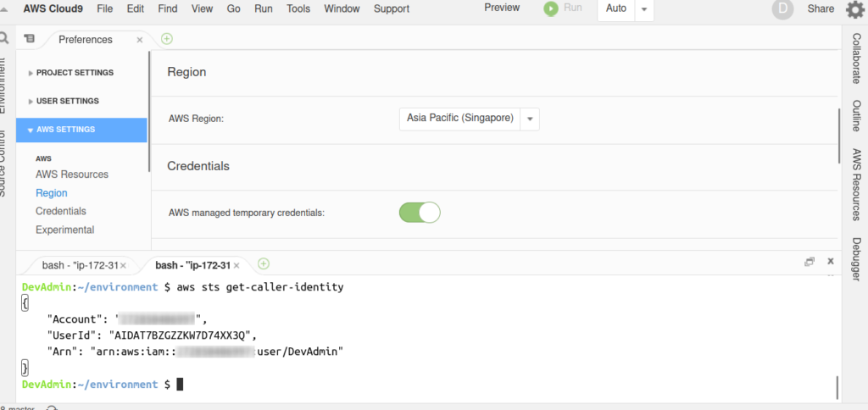
Task: Select the active bash terminal tab
Action: point(192,266)
